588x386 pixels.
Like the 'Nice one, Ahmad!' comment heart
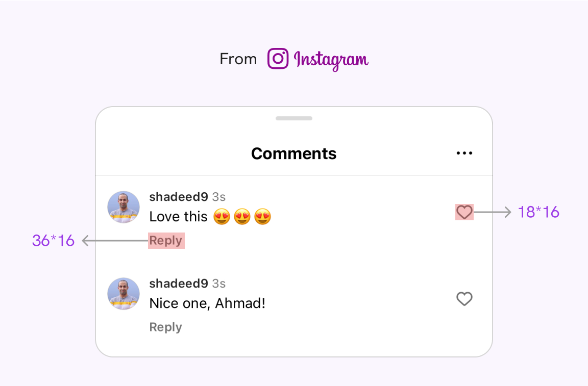(464, 299)
